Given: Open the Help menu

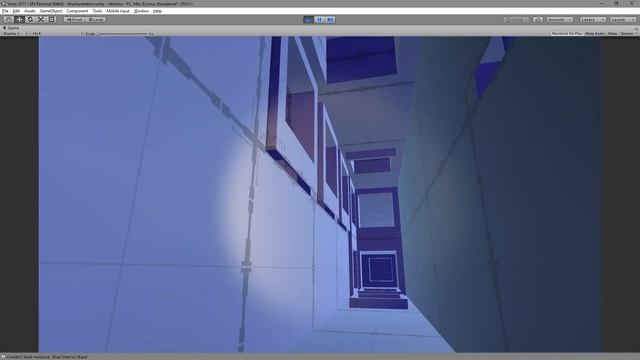Looking at the screenshot, I should (x=157, y=11).
